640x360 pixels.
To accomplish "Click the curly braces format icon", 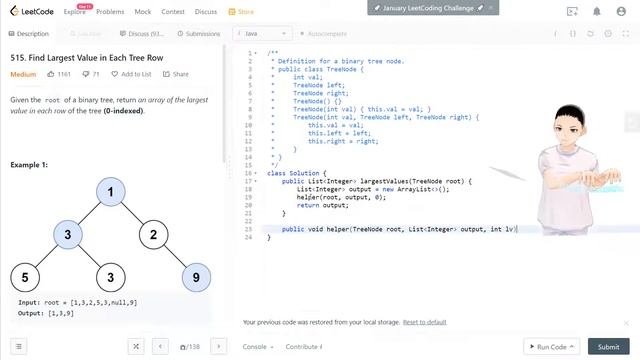I will pos(573,34).
